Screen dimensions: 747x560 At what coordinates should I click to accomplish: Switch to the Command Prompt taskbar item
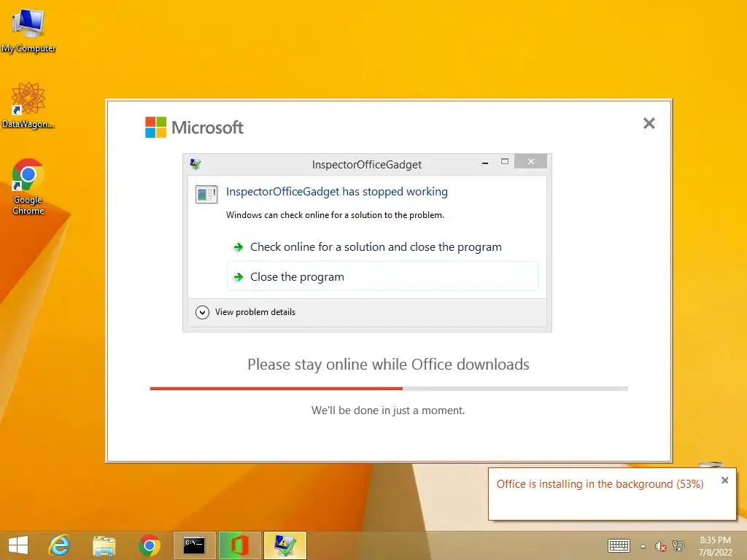pos(194,545)
